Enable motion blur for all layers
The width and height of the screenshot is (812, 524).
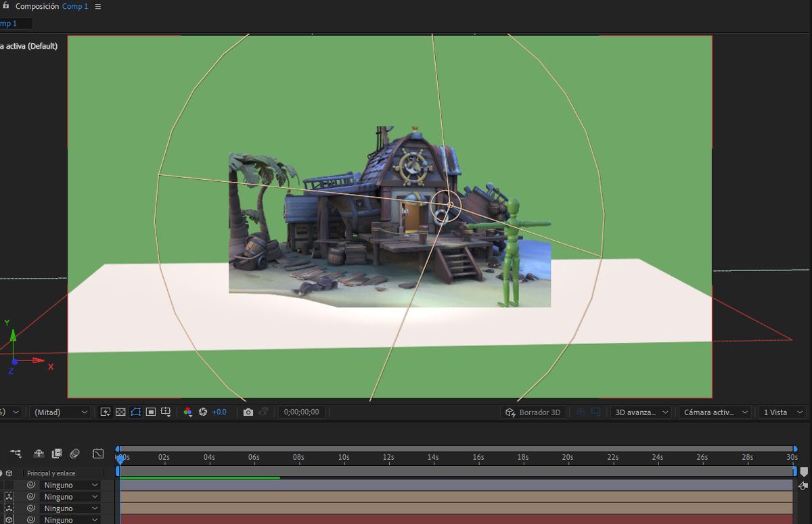(x=74, y=454)
